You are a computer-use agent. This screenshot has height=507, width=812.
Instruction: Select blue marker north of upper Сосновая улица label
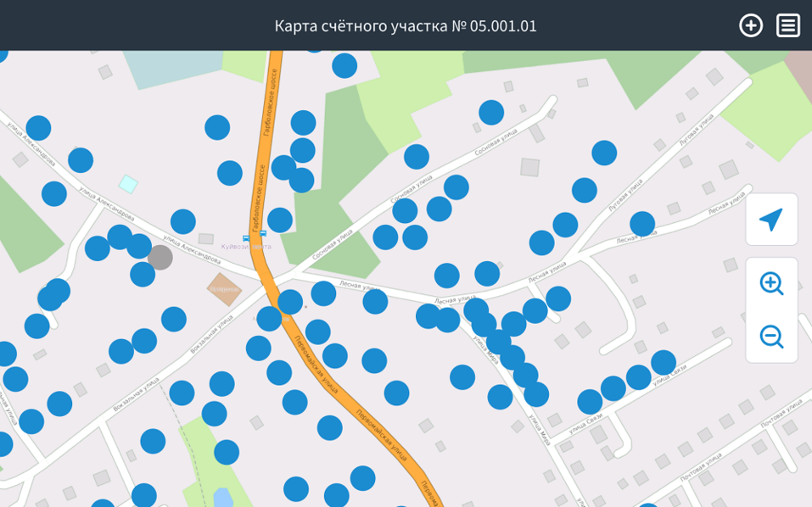pos(491,113)
